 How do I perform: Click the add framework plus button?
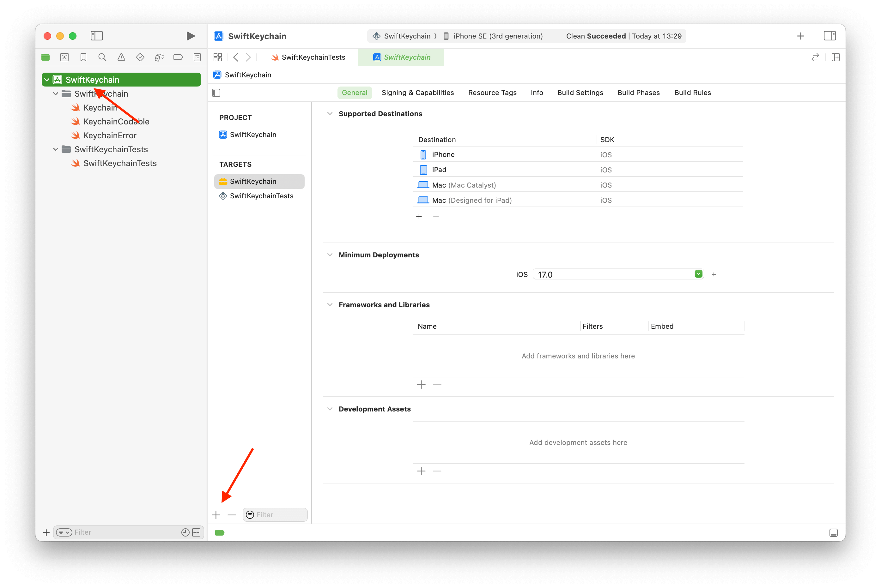422,385
